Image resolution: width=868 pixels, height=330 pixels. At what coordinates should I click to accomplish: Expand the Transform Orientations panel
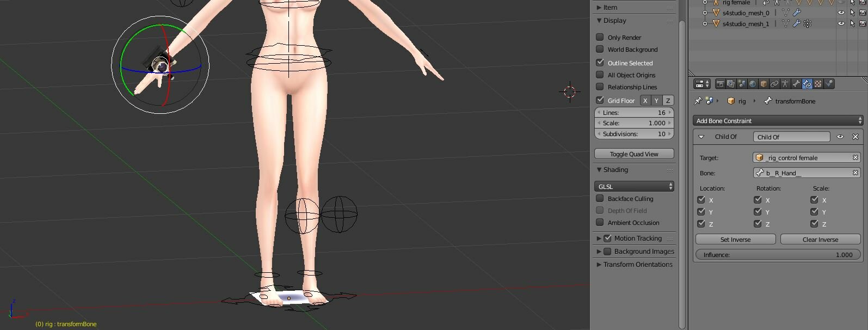click(599, 265)
